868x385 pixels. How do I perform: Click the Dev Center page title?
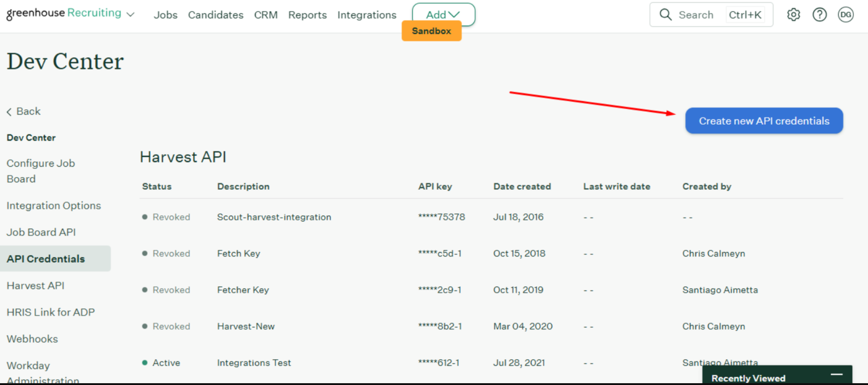click(65, 61)
